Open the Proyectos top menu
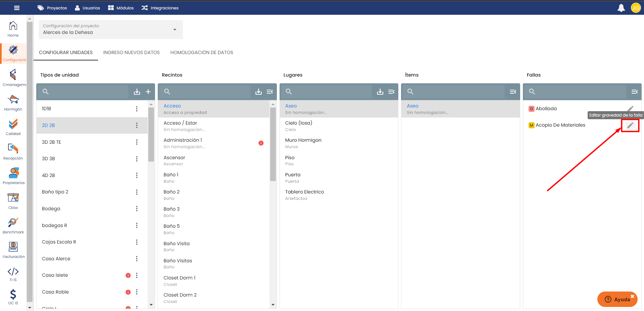644x311 pixels. pyautogui.click(x=52, y=8)
